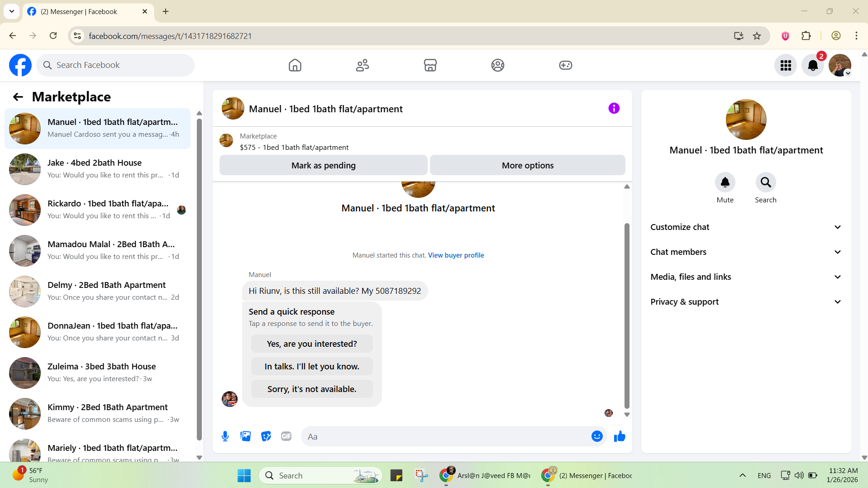
Task: Click the browser address bar URL
Action: [x=170, y=36]
